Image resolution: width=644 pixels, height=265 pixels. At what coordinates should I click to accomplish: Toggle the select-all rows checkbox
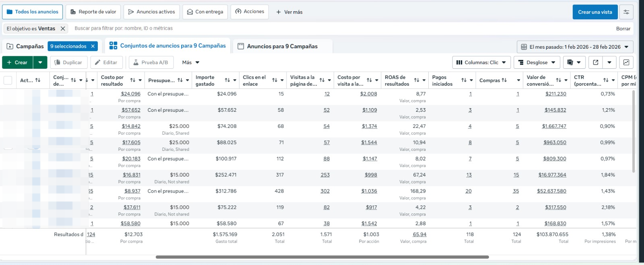[x=8, y=80]
